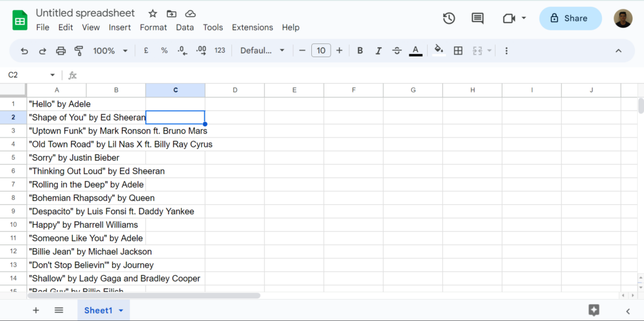Click the select all corner box
Viewport: 644px width, 321px height.
point(13,90)
